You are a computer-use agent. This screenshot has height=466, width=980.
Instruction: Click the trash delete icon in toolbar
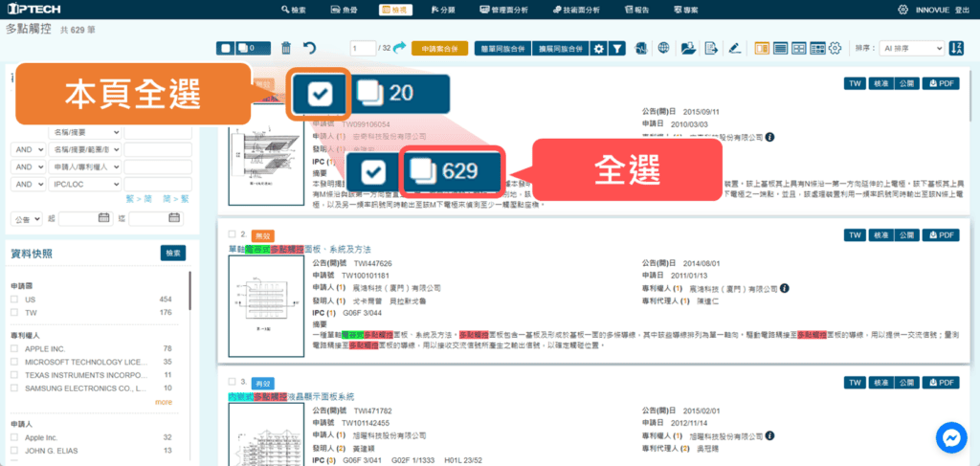point(286,48)
